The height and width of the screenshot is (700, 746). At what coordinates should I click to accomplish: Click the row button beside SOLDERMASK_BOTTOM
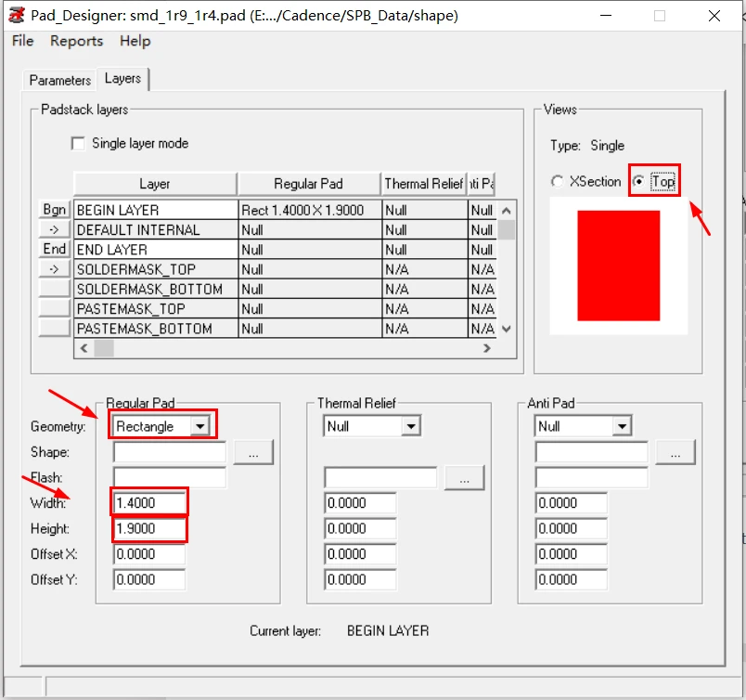pos(55,289)
